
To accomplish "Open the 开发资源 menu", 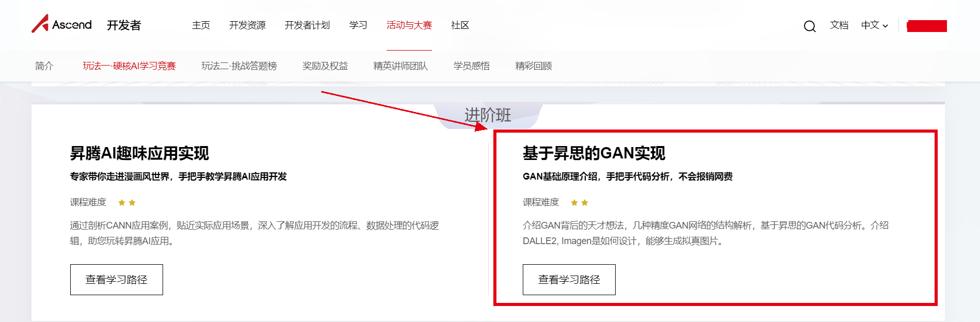I will coord(247,25).
